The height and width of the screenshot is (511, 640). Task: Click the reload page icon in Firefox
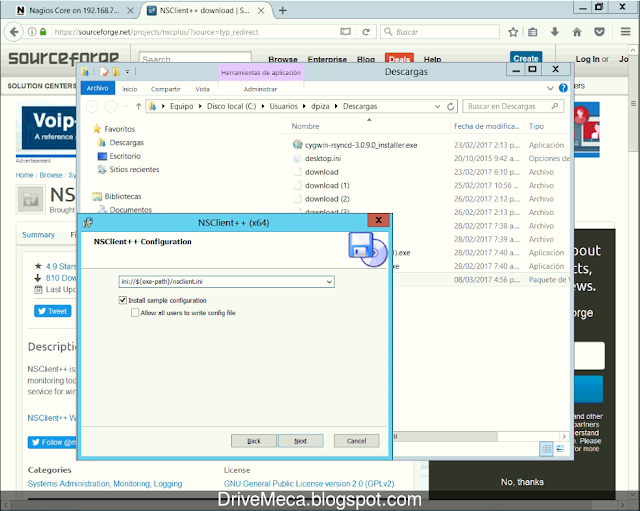coord(366,32)
